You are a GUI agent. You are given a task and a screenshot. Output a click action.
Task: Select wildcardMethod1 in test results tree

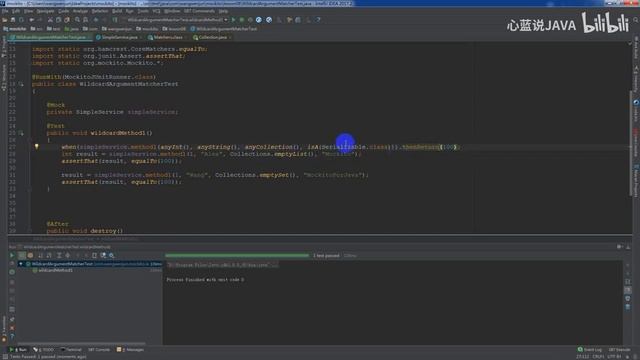[56, 270]
